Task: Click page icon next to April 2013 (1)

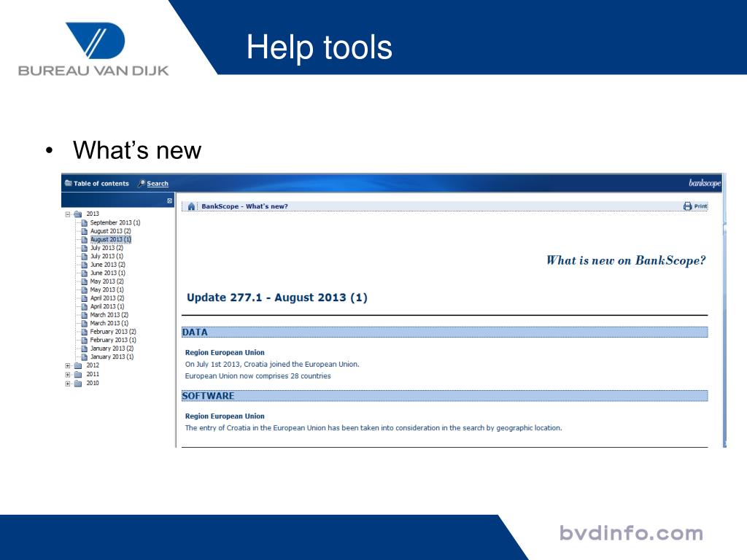Action: tap(85, 306)
